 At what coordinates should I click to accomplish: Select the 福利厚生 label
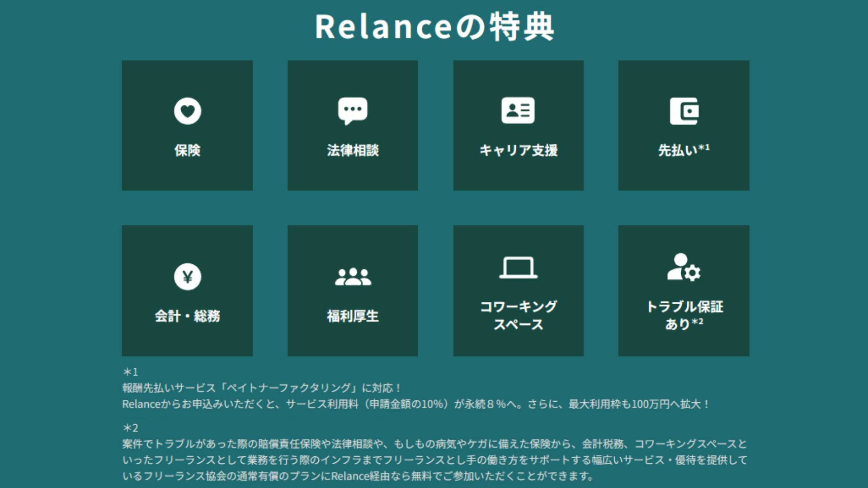pyautogui.click(x=353, y=316)
